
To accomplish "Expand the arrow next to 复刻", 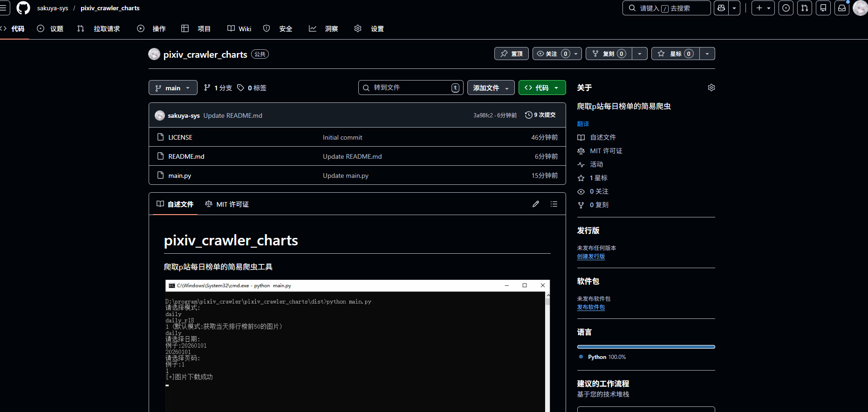I will 640,54.
